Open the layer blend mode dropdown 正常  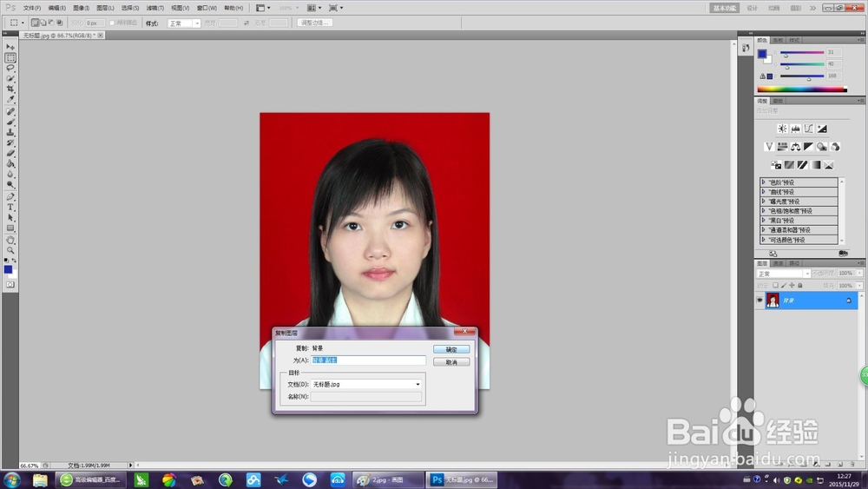tap(783, 274)
